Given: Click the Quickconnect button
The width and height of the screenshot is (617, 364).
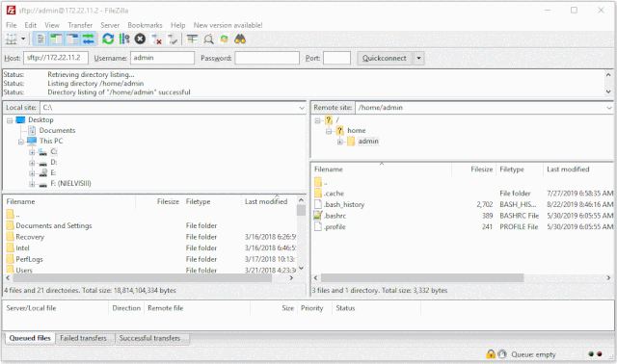Looking at the screenshot, I should [x=385, y=58].
